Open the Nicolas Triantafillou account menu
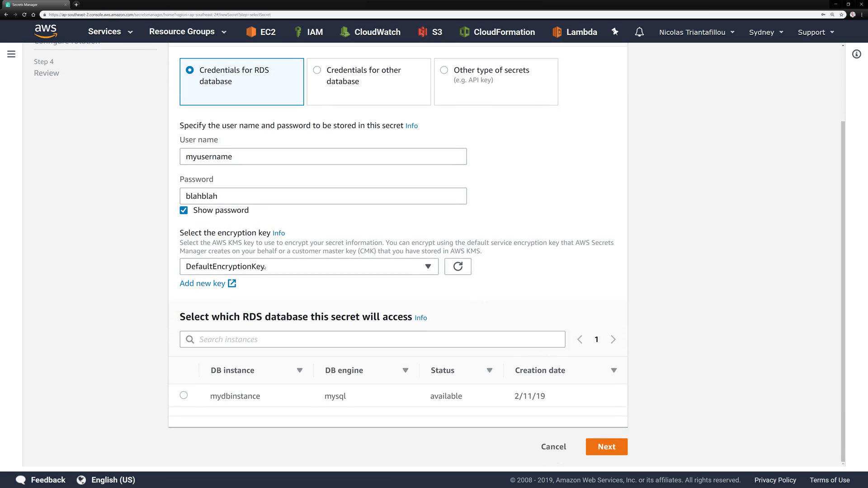This screenshot has height=488, width=868. point(697,32)
